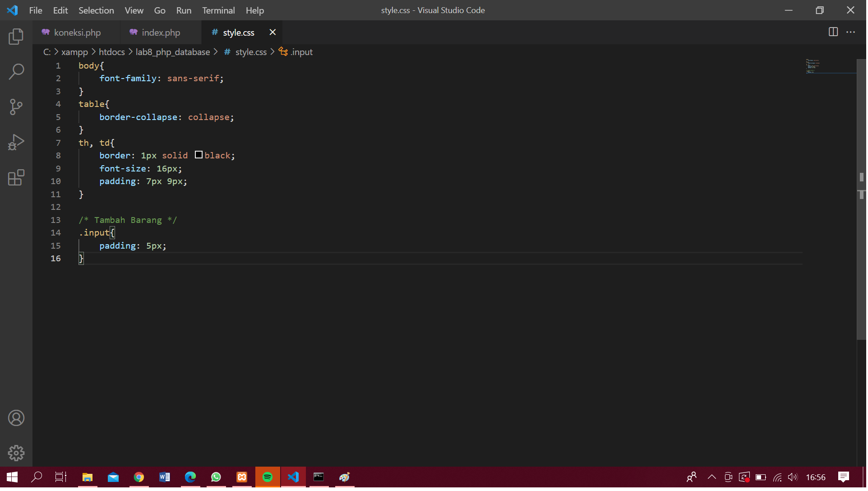Open the battery status tray icon

[762, 478]
